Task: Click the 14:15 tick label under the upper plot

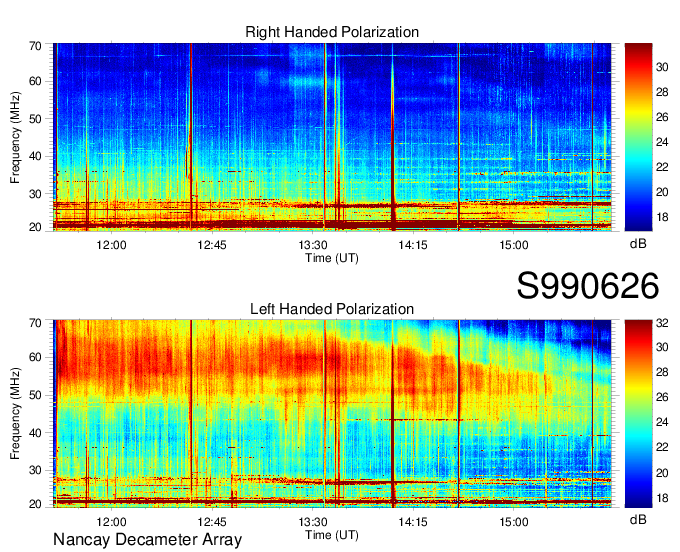Action: coord(413,245)
